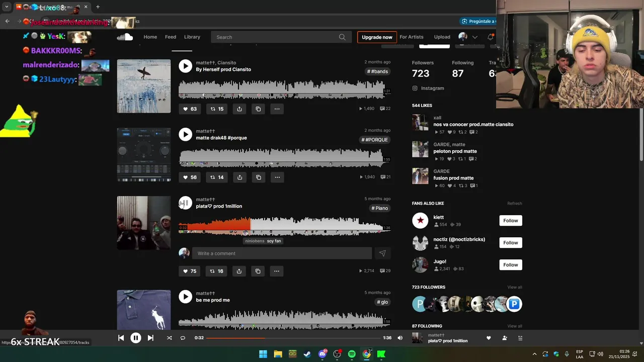Screen dimensions: 644x362
Task: Like 'By Herself' track with 63 likes
Action: (x=190, y=109)
